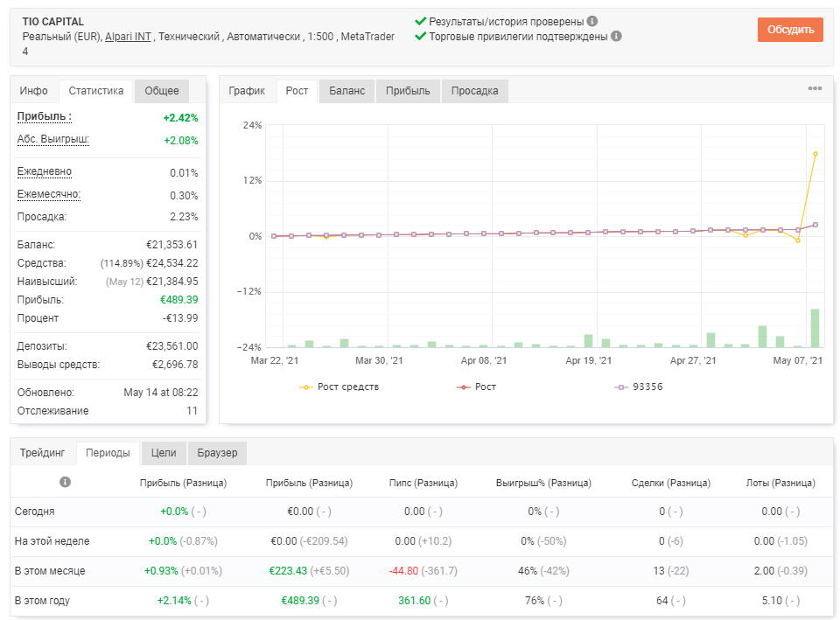Click the Выигрыш% (Разница) column header
This screenshot has height=620, width=840.
pyautogui.click(x=543, y=483)
